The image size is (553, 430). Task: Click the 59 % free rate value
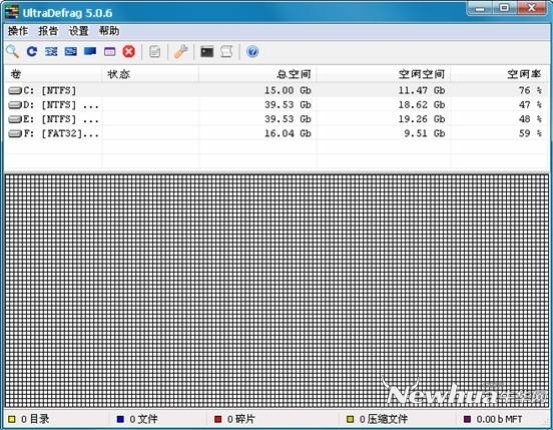[530, 133]
